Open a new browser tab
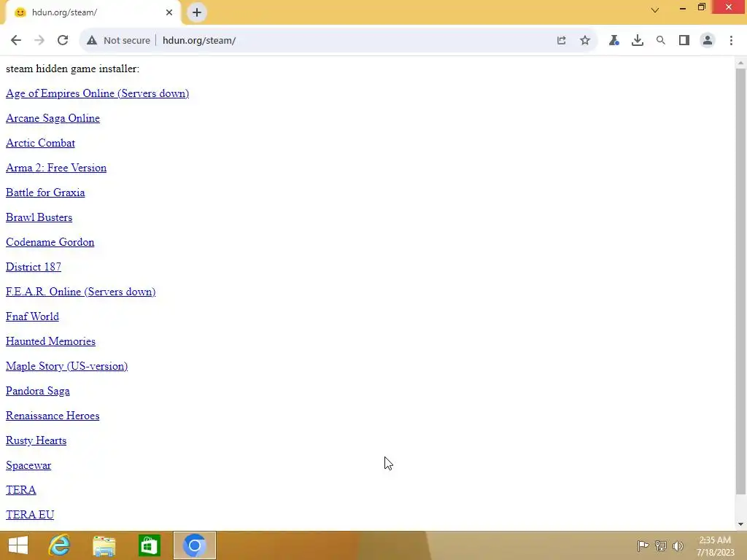The height and width of the screenshot is (560, 747). (197, 12)
